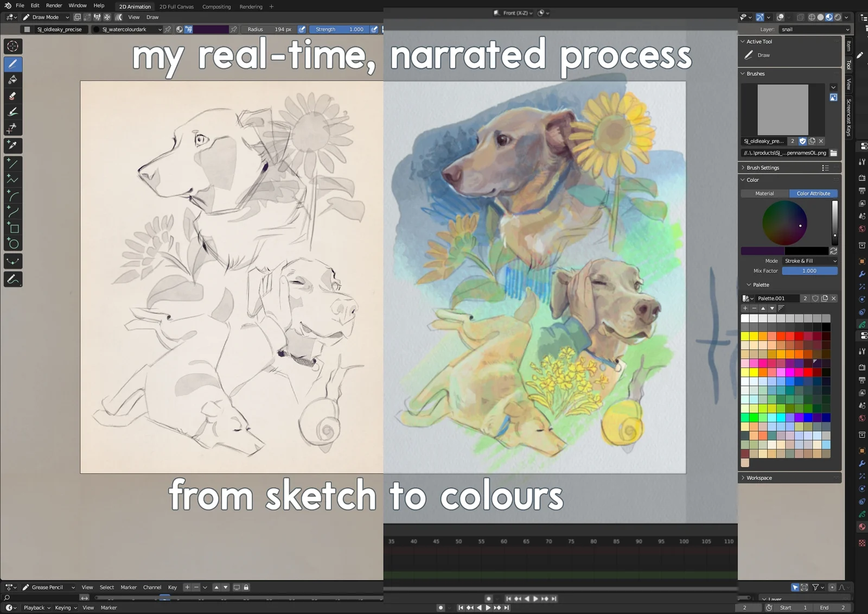
Task: Toggle Radius pen pressure sensitivity
Action: 302,29
